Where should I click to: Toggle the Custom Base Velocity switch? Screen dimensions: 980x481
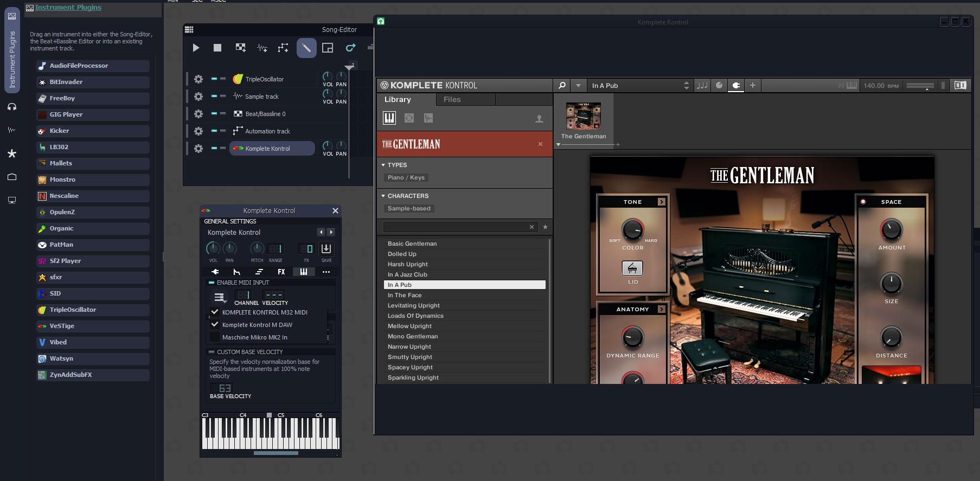(x=212, y=352)
